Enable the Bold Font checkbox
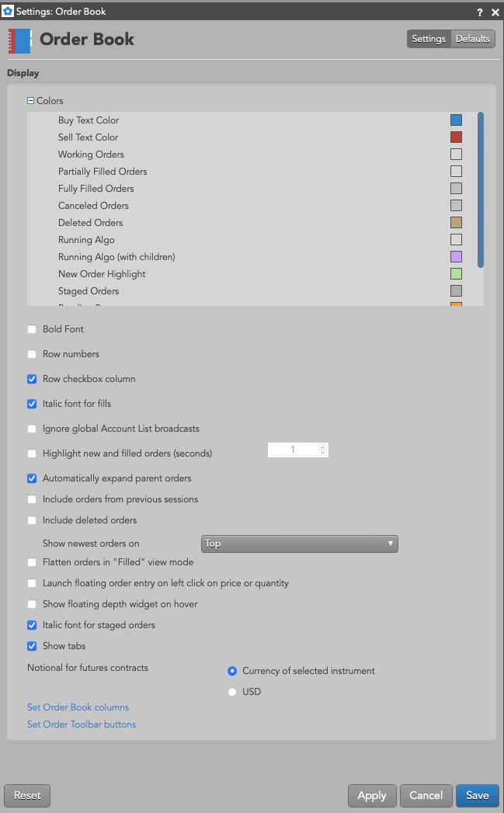 32,329
